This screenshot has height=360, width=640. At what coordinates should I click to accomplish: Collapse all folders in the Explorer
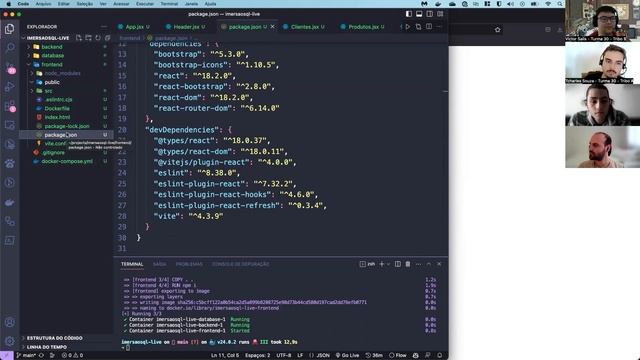coord(107,38)
